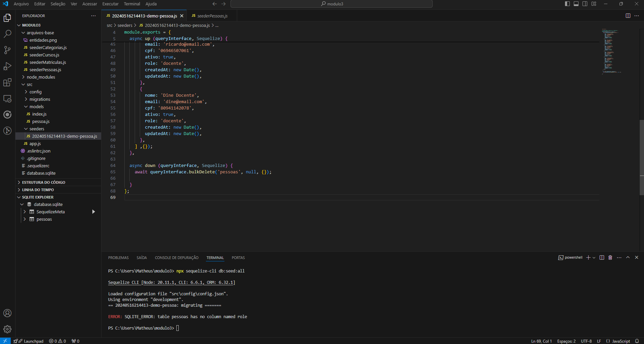Click the code minimap preview
644x344 pixels.
(x=611, y=51)
